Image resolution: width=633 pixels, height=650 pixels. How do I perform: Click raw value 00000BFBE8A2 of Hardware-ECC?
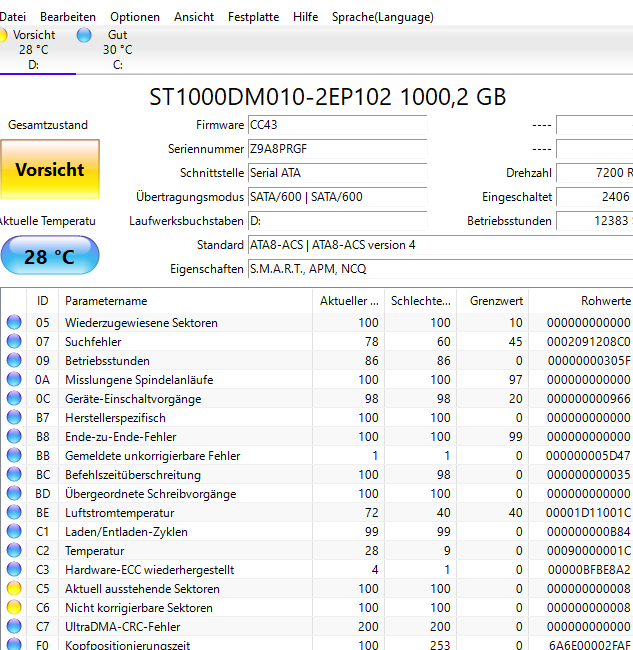[589, 570]
